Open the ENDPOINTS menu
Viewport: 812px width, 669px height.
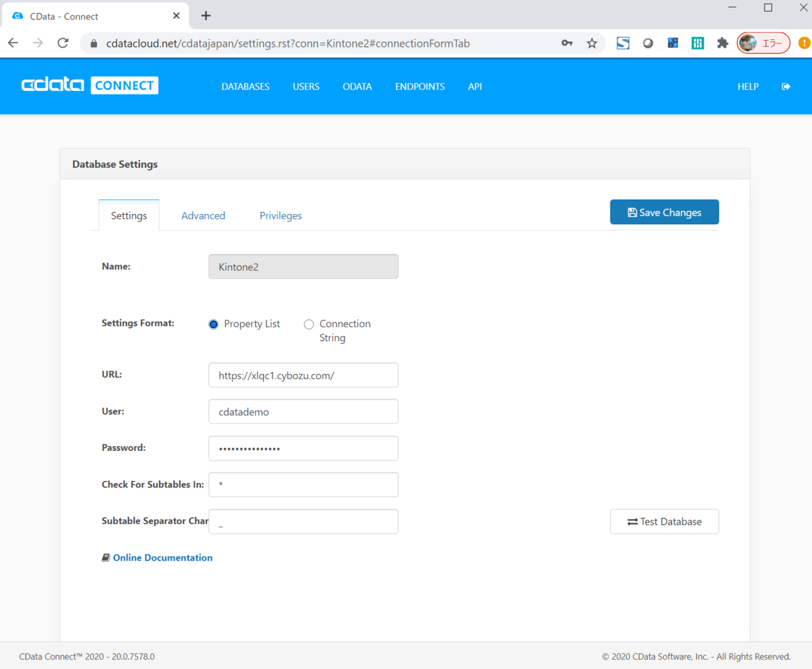point(420,87)
